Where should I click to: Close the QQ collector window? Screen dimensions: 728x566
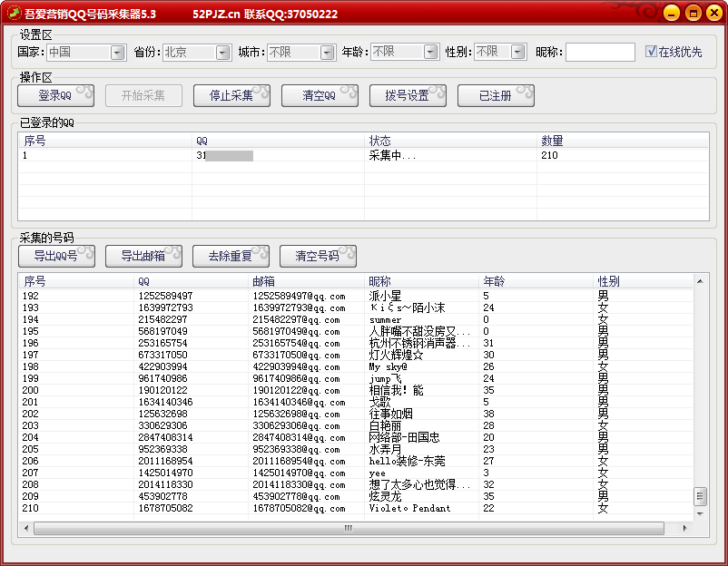(x=713, y=14)
